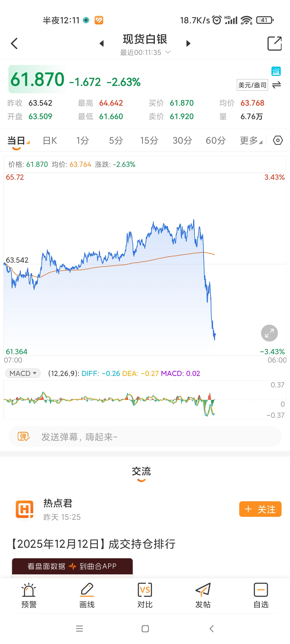The image size is (290, 644).
Task: Toggle the 弹幕 danmaku icon
Action: tap(24, 437)
